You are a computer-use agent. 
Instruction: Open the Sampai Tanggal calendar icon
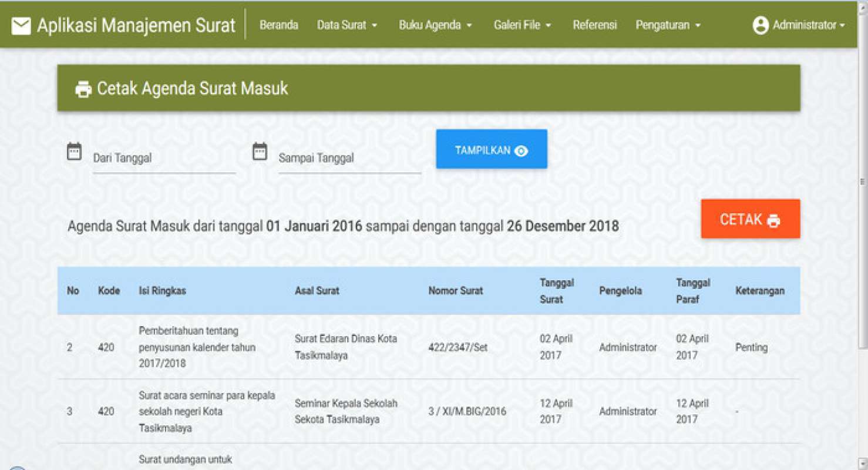[x=260, y=151]
